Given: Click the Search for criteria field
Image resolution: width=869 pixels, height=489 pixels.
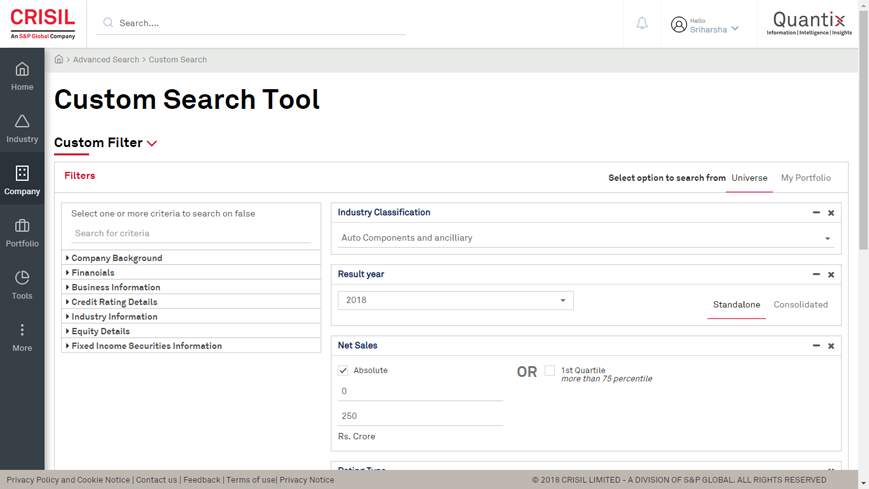Looking at the screenshot, I should click(190, 234).
